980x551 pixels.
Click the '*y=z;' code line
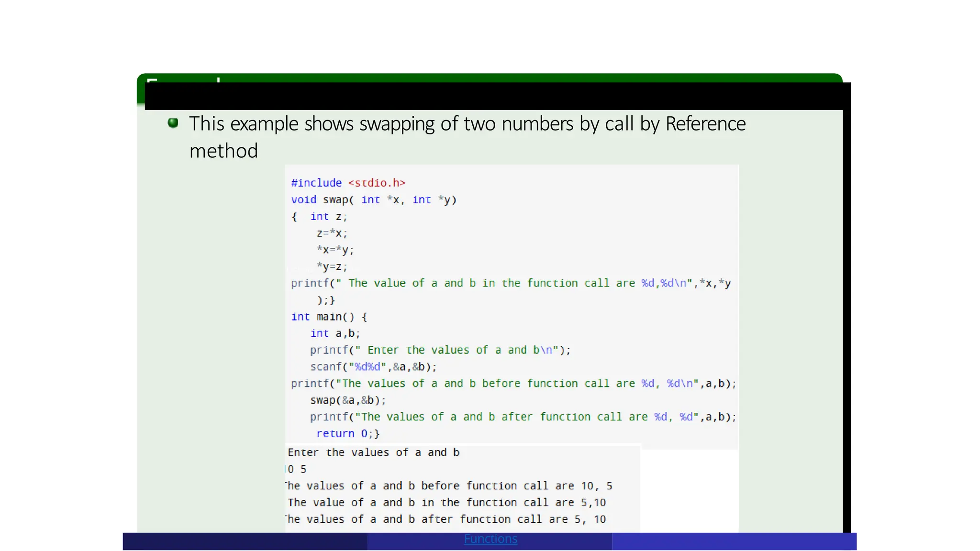pos(332,266)
